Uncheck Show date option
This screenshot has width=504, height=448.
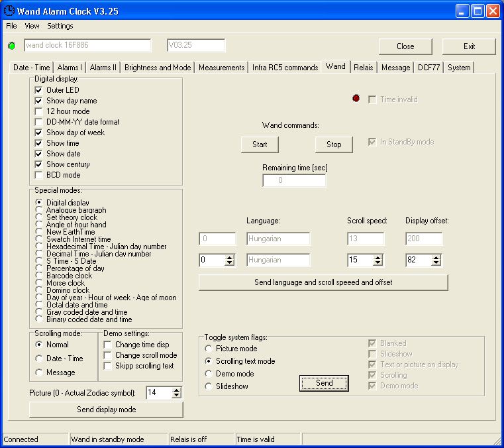(38, 154)
